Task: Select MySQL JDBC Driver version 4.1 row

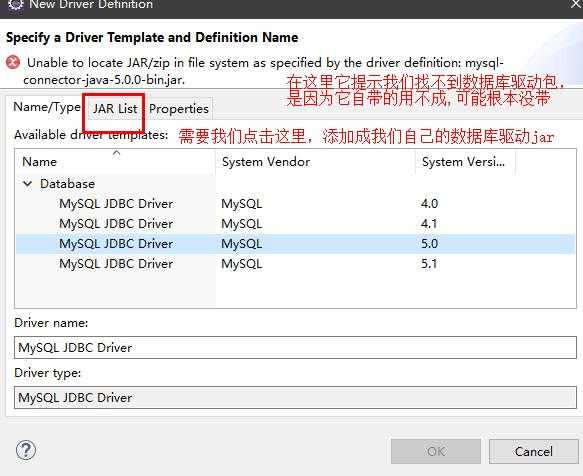Action: coord(295,223)
